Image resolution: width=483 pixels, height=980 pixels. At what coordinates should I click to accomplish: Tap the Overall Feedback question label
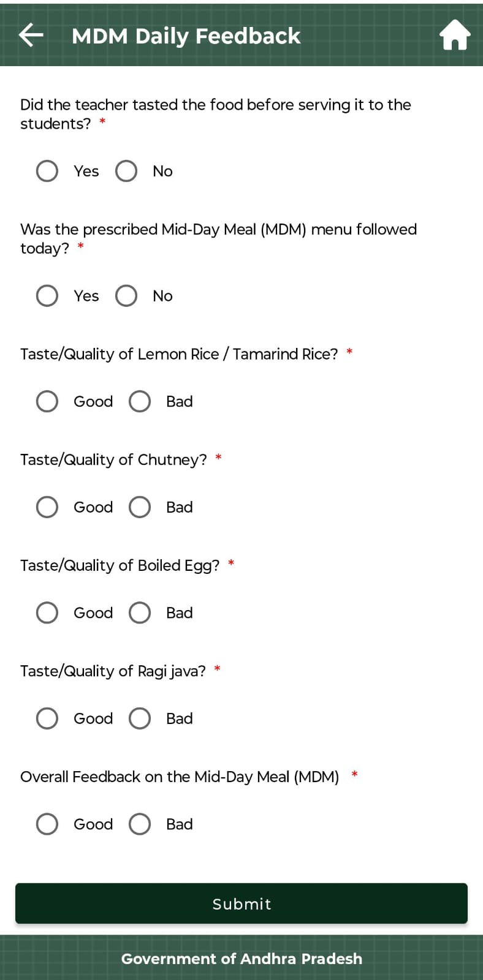point(180,777)
